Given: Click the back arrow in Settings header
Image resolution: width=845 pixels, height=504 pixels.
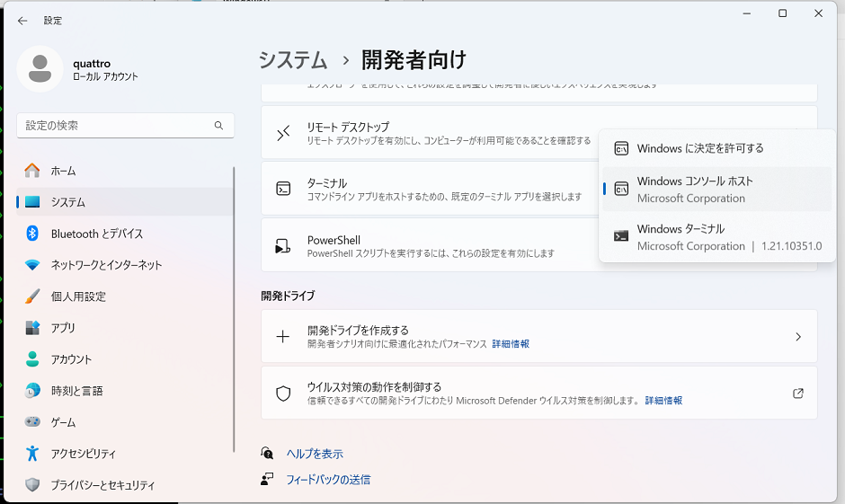Looking at the screenshot, I should click(22, 20).
